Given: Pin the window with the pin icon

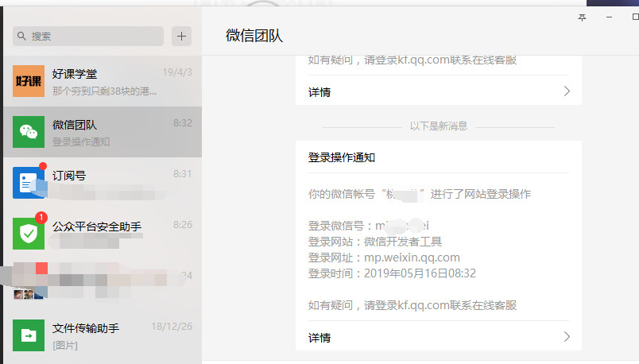Looking at the screenshot, I should (582, 17).
